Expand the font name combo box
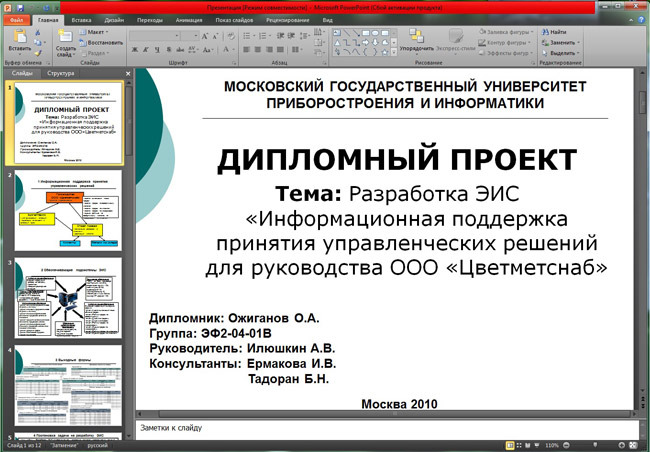Viewport: 650px width, 452px height. pyautogui.click(x=177, y=36)
